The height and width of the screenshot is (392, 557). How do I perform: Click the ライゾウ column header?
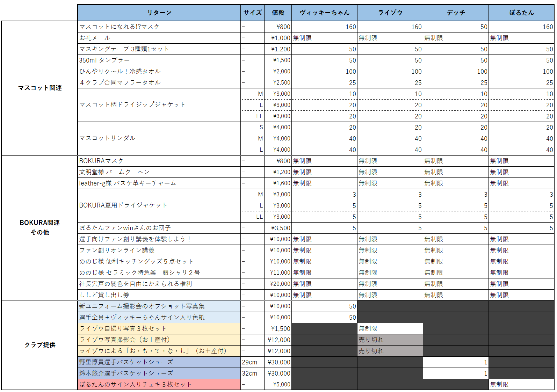coord(390,13)
